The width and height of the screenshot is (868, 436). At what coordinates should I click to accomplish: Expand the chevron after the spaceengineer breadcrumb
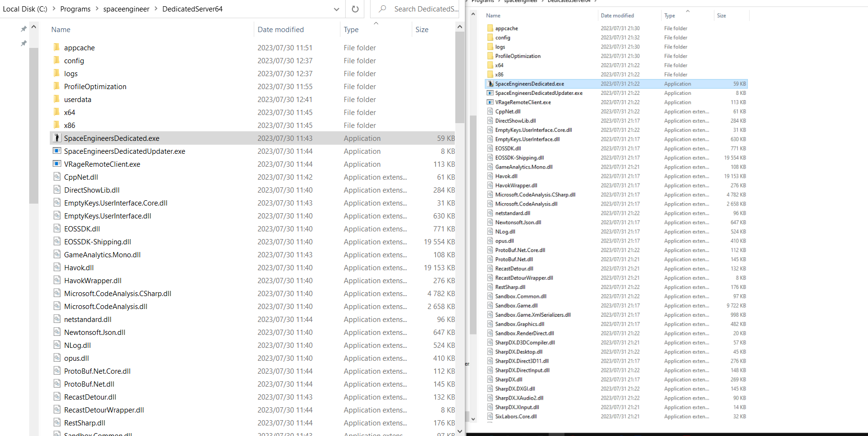pos(156,9)
